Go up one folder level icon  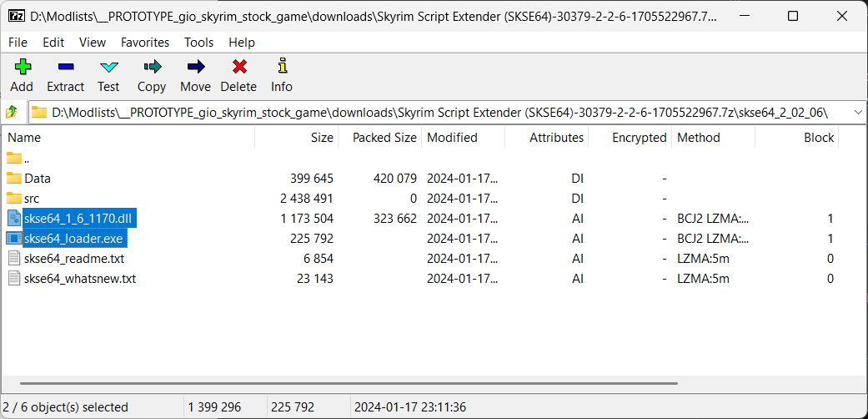tap(12, 113)
